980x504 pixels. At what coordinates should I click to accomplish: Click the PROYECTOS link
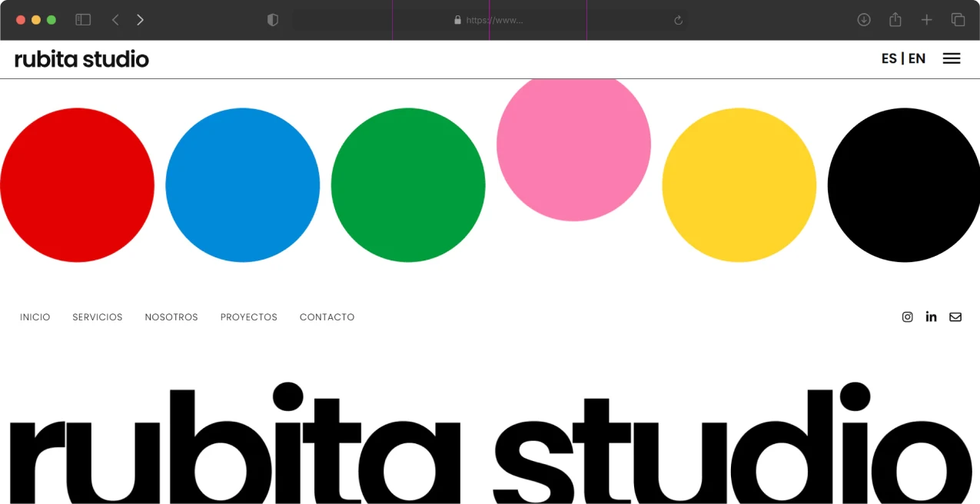[x=249, y=317]
